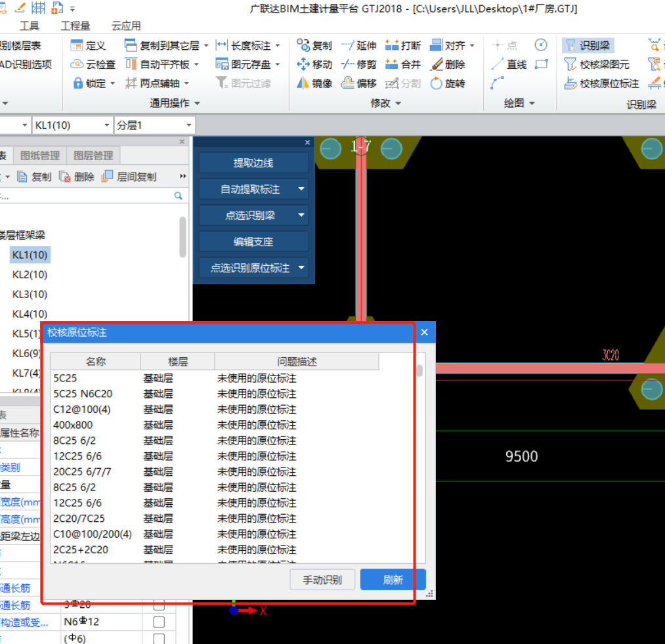Image resolution: width=665 pixels, height=644 pixels.
Task: Click the 提取边线 button
Action: click(253, 163)
